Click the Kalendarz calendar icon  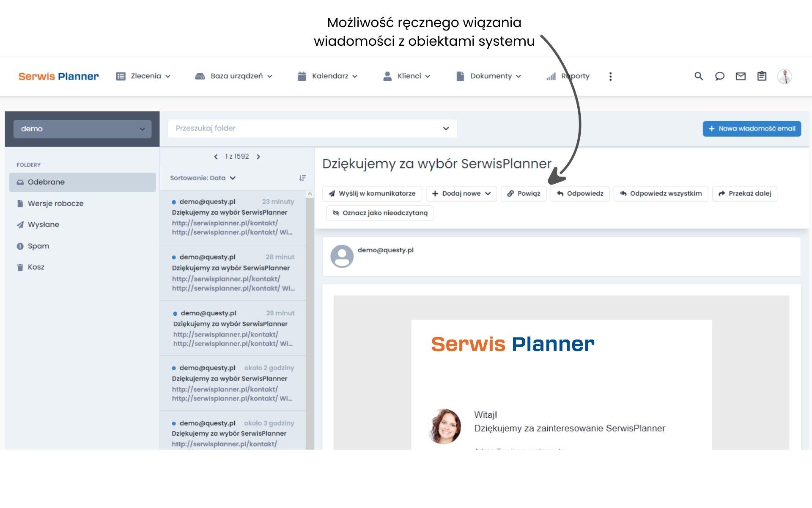point(302,76)
